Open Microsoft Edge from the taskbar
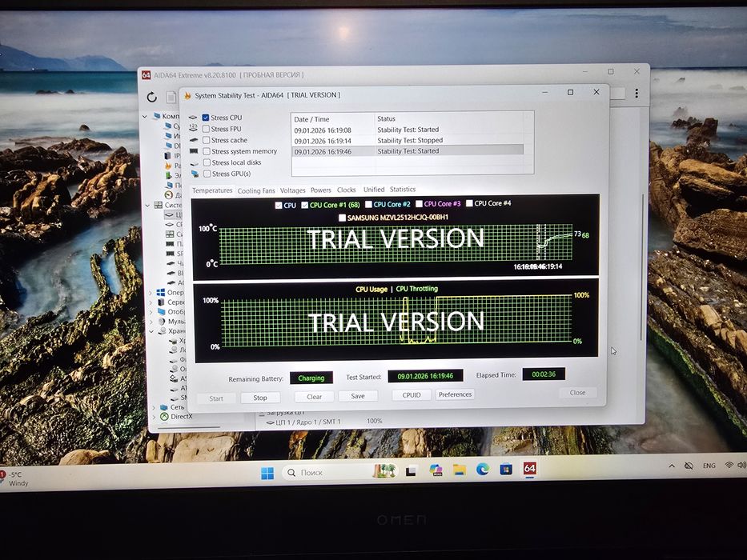The width and height of the screenshot is (747, 560). (x=483, y=470)
